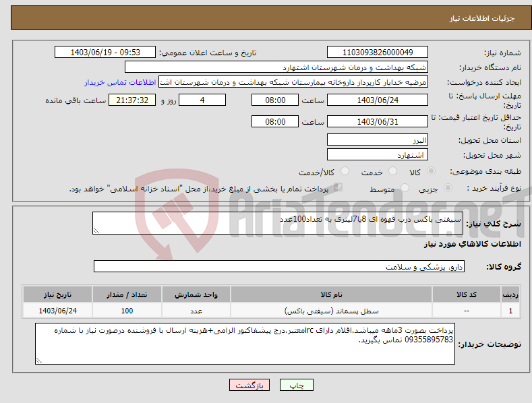The width and height of the screenshot is (532, 403).
Task: Select the جزیی purchase type radio
Action: point(448,187)
